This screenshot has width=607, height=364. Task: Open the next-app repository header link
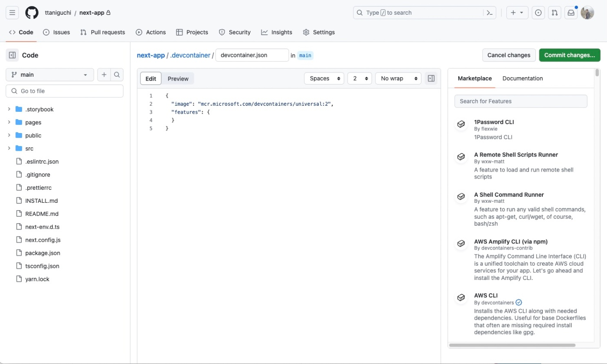[x=92, y=13]
